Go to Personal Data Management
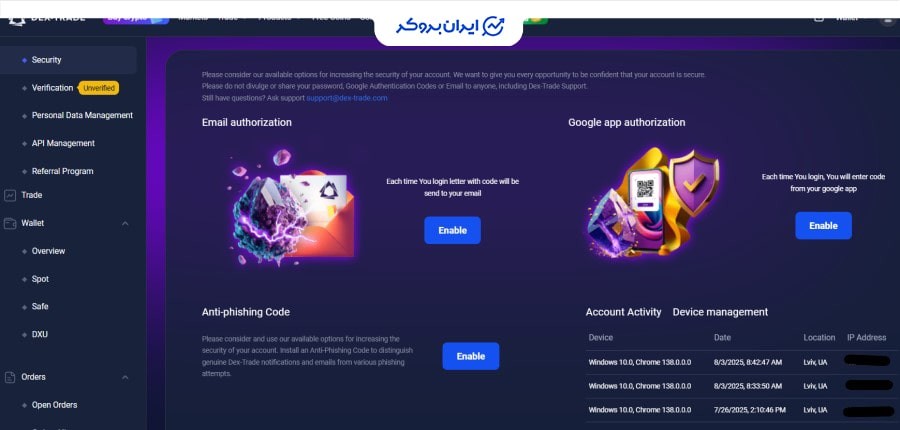The height and width of the screenshot is (430, 900). point(82,115)
